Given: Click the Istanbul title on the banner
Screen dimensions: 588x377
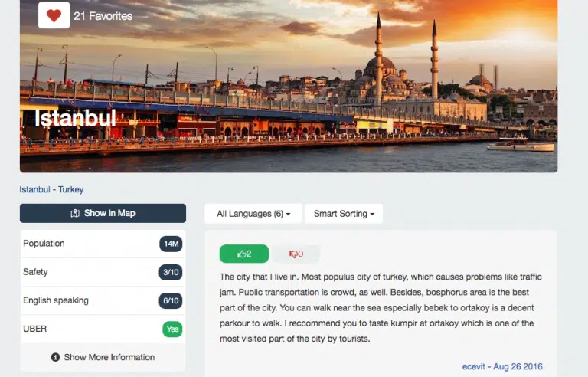Looking at the screenshot, I should pyautogui.click(x=75, y=118).
